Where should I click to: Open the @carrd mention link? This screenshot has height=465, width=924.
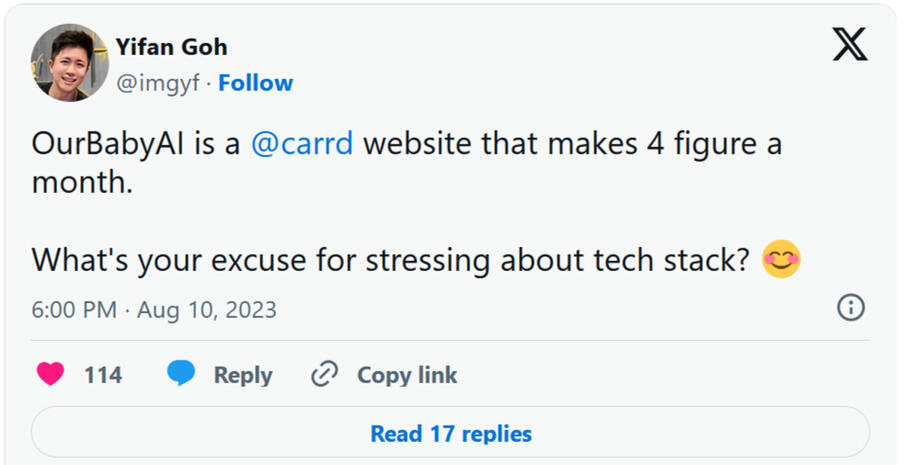301,144
